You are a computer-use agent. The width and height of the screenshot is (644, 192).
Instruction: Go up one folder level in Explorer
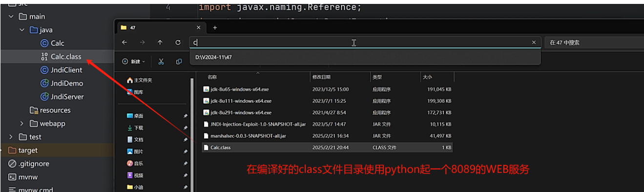(x=160, y=43)
